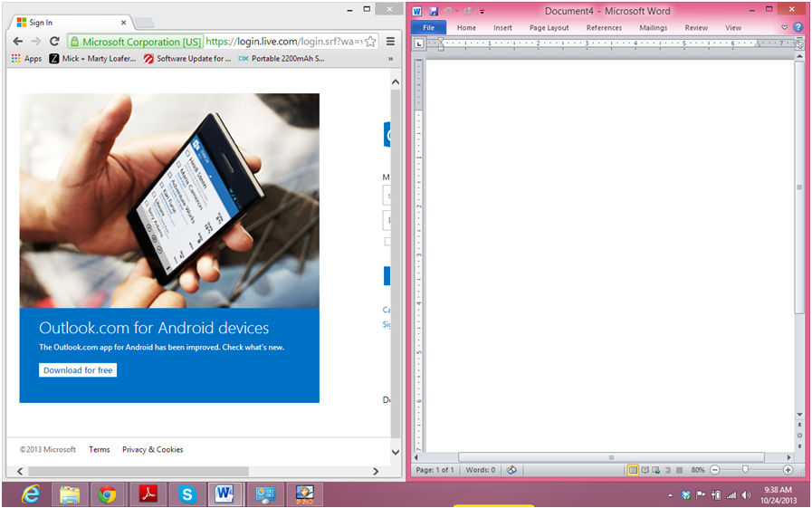Show hidden icons in the system tray

click(x=670, y=495)
